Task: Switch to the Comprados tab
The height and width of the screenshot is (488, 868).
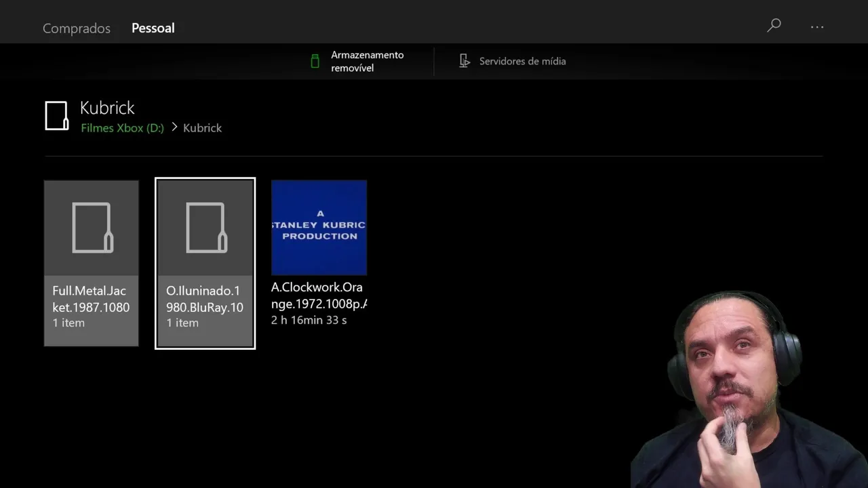Action: 77,28
